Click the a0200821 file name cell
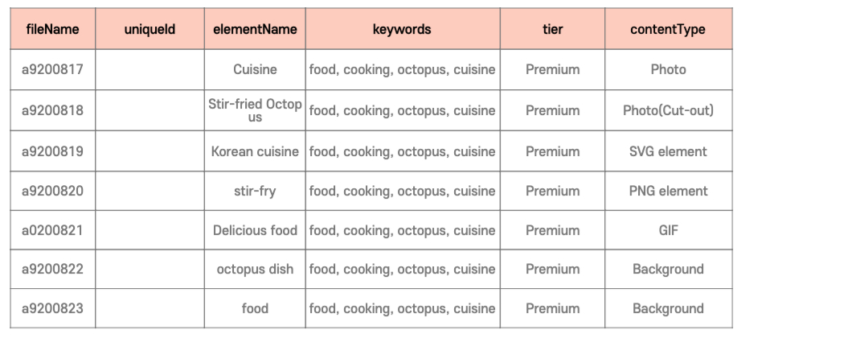868x338 pixels. pyautogui.click(x=52, y=231)
